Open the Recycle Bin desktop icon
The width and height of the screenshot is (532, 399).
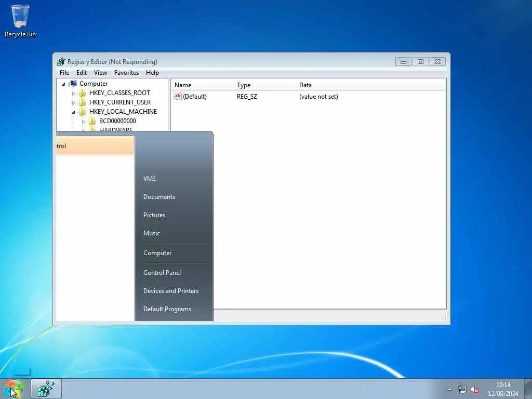[x=20, y=21]
